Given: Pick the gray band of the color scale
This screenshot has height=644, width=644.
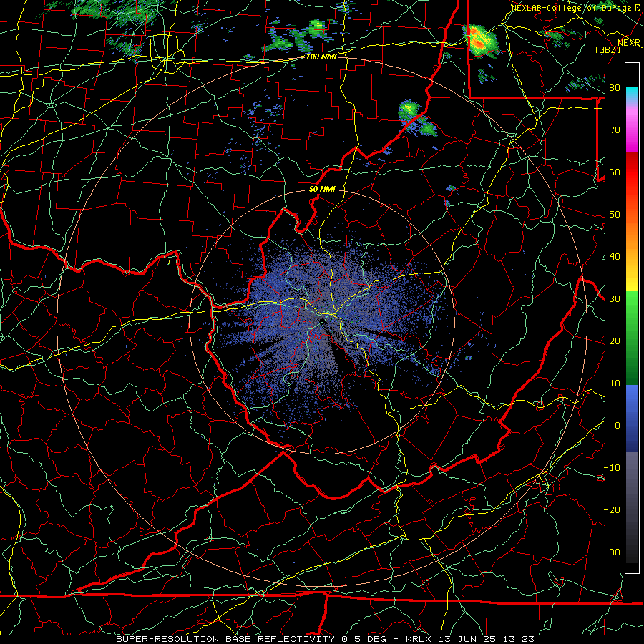Looking at the screenshot, I should (x=632, y=507).
